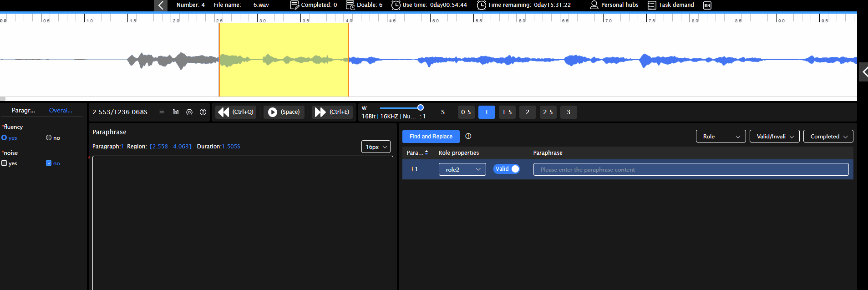Screen dimensions: 868x290
Task: Open the Valid/Invali filter dropdown
Action: coord(775,136)
